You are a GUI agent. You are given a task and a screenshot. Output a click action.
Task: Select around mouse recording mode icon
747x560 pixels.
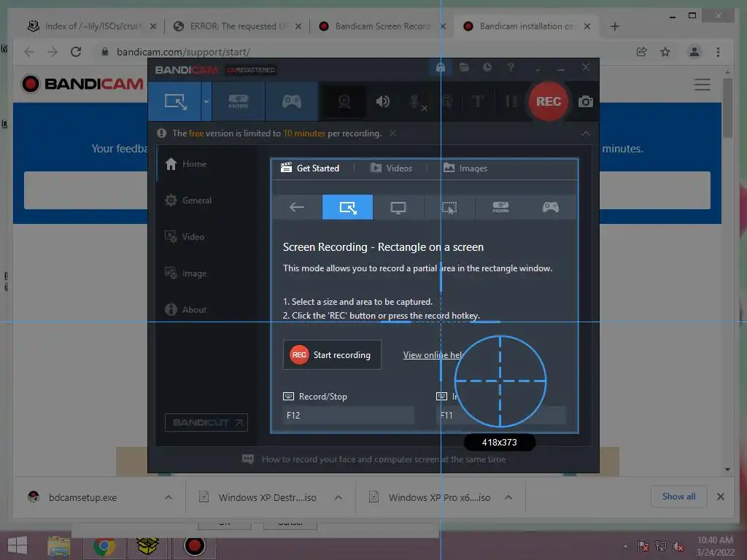(x=449, y=207)
